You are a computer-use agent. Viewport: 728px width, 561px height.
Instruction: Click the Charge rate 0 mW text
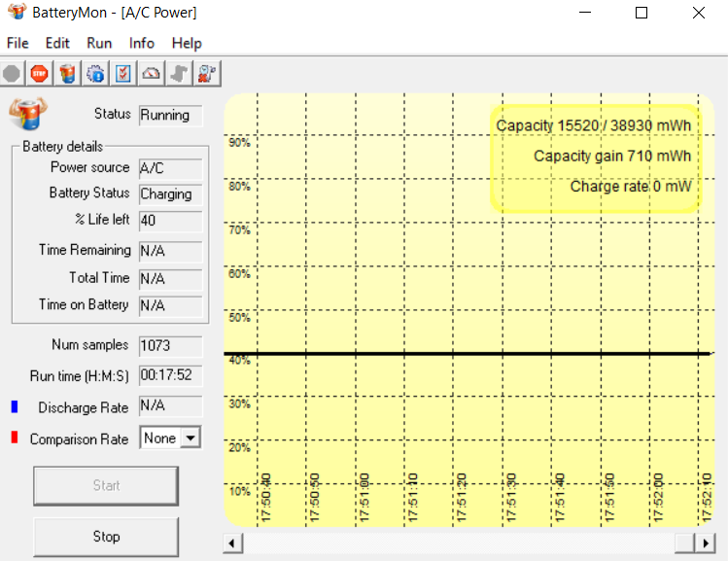click(x=631, y=187)
